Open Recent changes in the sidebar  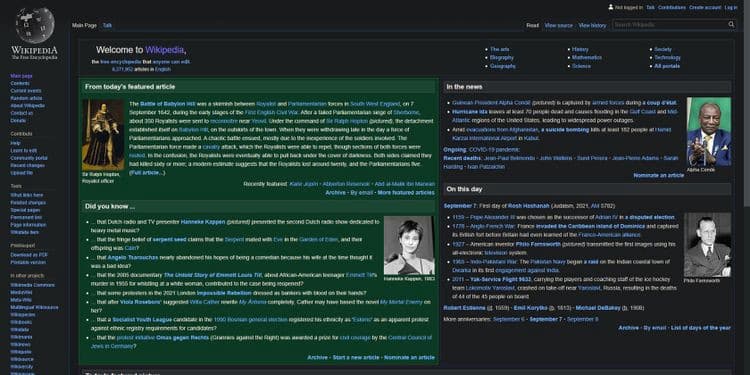point(27,165)
